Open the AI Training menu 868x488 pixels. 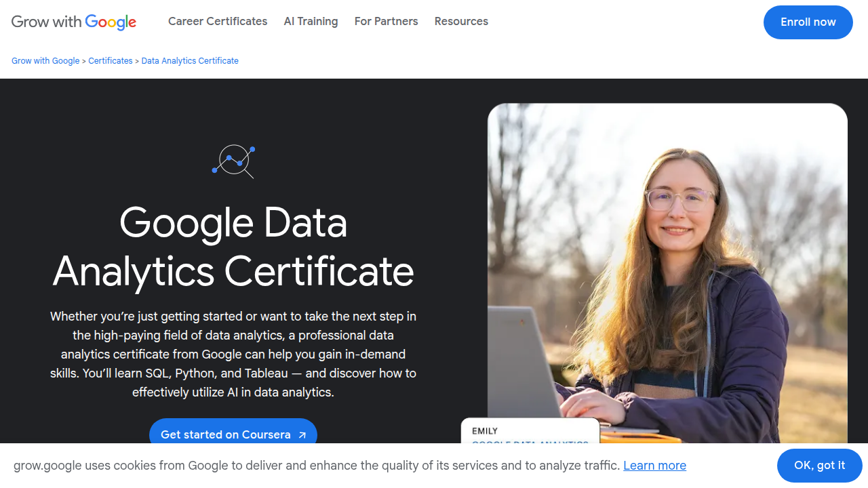pos(311,22)
